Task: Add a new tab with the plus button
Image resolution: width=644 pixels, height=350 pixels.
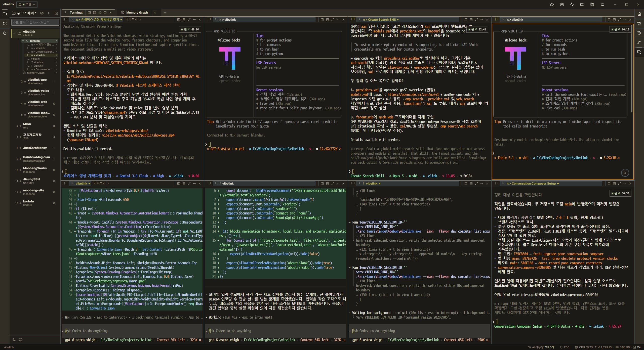Action: (x=165, y=13)
